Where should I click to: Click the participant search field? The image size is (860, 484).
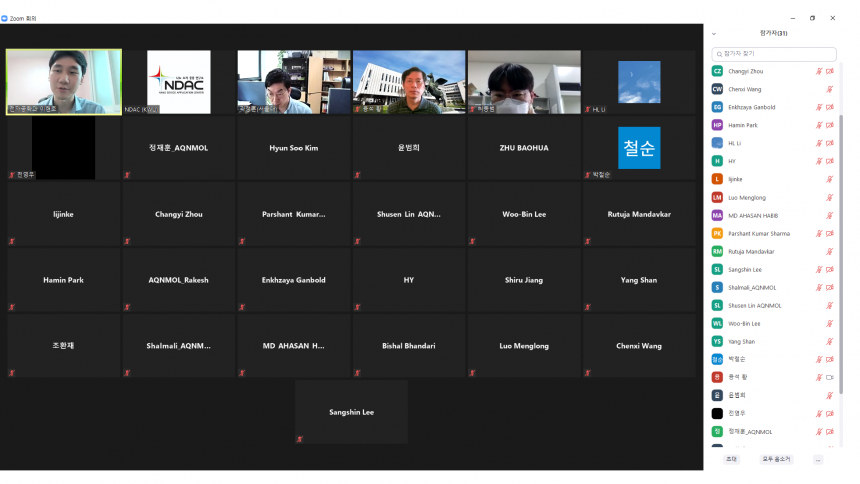775,53
